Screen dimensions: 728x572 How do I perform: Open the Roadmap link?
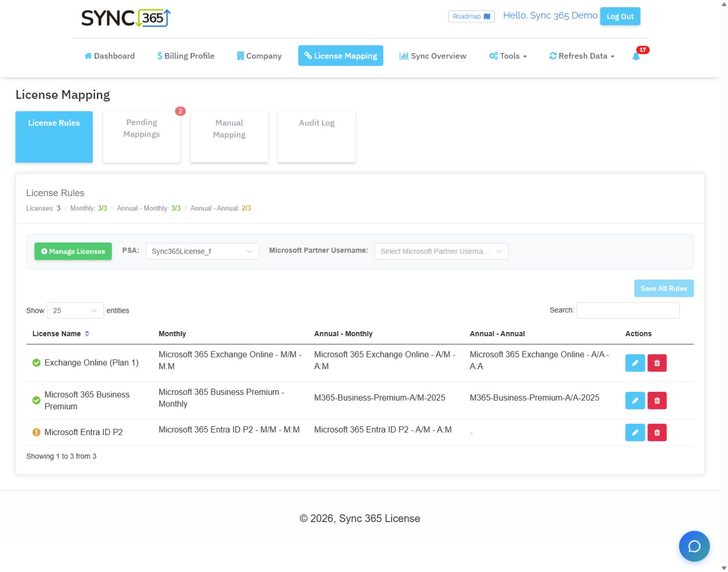(471, 16)
